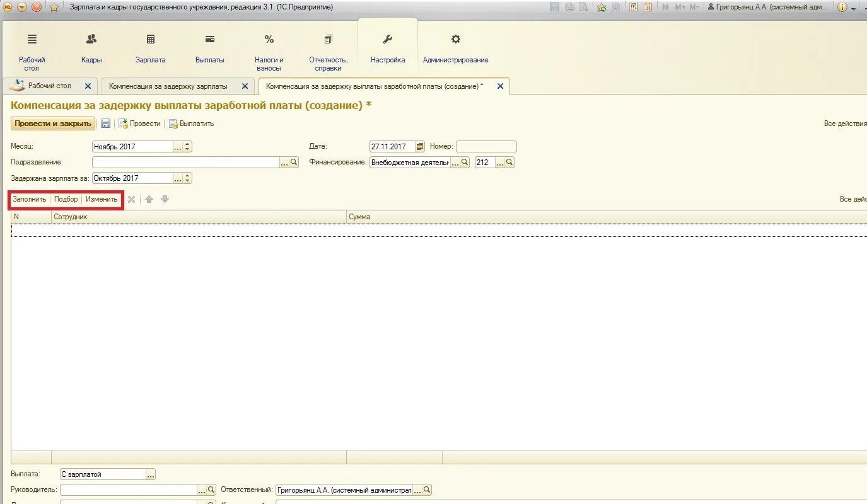Move row up with the up arrow

point(149,199)
